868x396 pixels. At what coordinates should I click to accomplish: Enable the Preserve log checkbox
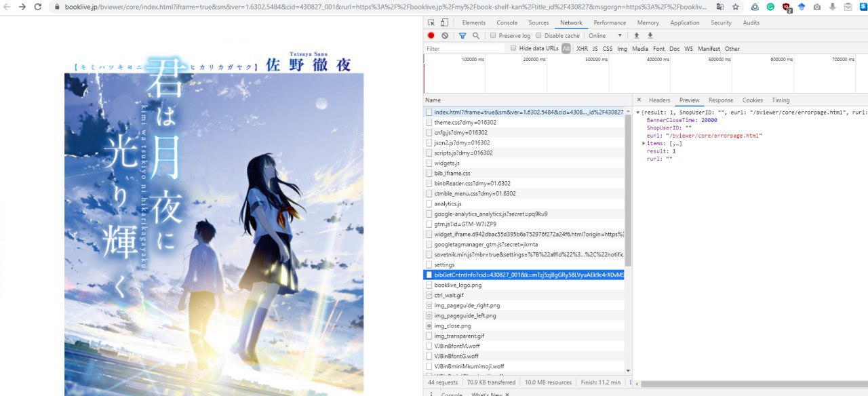[494, 35]
